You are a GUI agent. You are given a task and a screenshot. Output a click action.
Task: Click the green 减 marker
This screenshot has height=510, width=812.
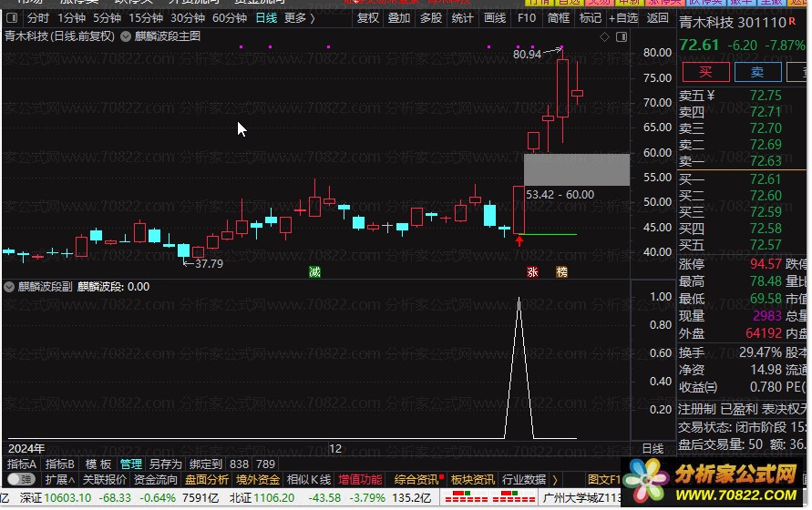point(314,271)
